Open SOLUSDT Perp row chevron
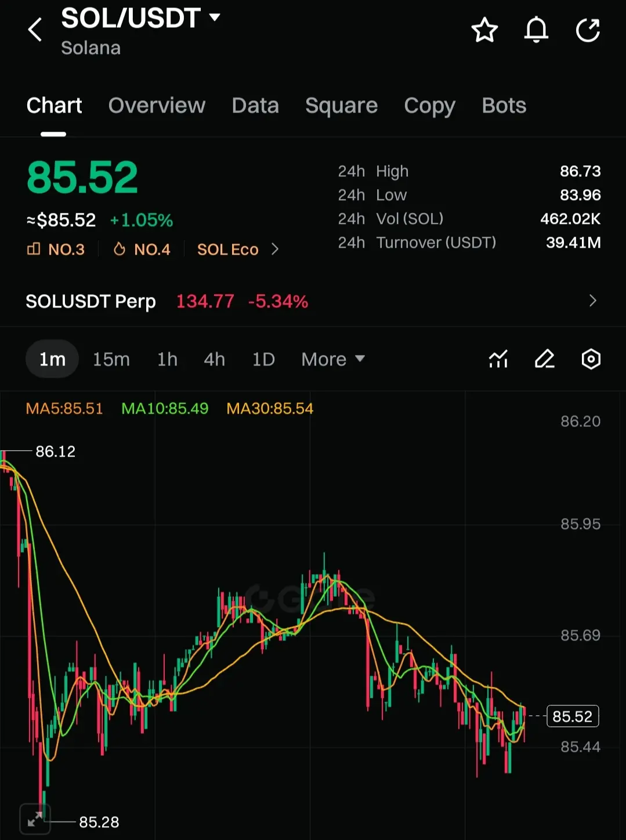626x840 pixels. [x=592, y=300]
